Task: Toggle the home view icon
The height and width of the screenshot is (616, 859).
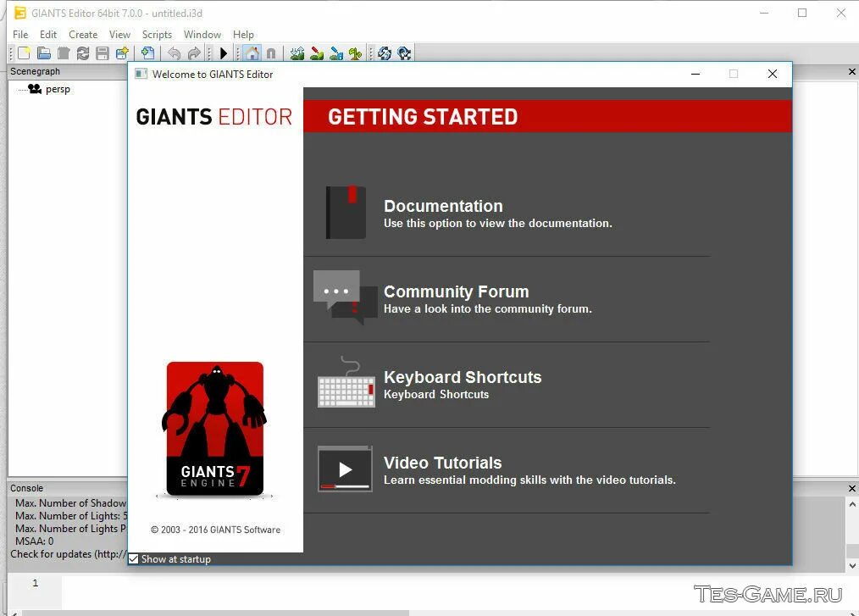Action: tap(252, 53)
